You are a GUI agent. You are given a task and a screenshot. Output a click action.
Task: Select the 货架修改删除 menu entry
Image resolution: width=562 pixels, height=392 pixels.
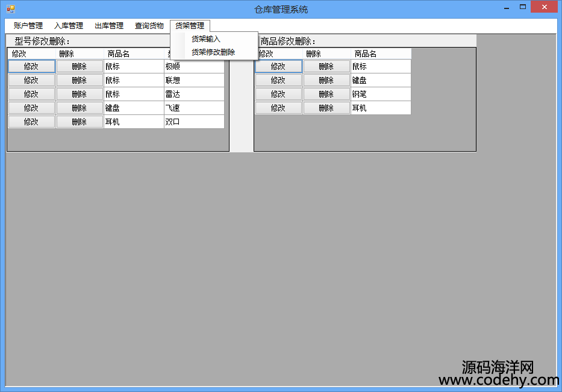[x=214, y=52]
